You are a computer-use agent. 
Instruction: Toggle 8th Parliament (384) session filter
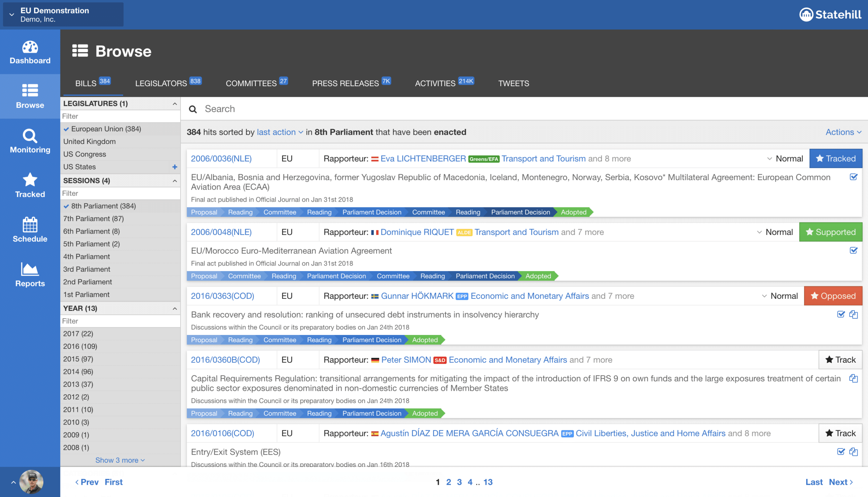point(120,206)
